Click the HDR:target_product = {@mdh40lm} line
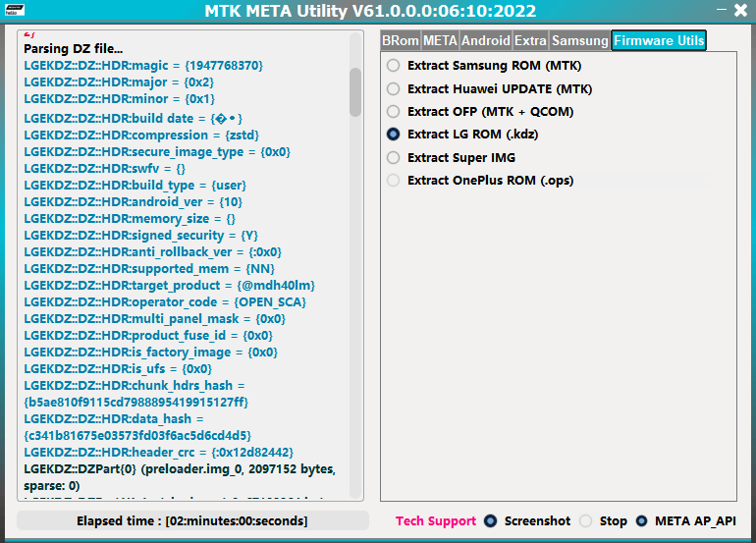This screenshot has width=756, height=543. 169,286
